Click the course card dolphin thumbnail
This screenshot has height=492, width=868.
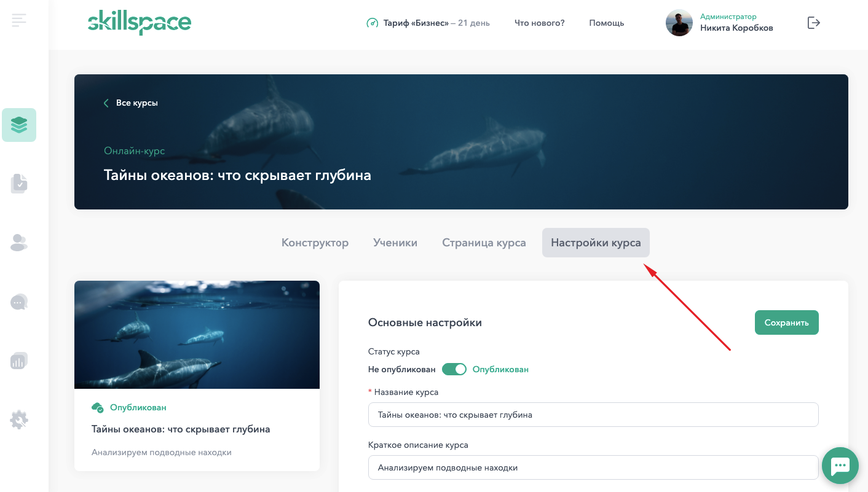click(x=197, y=335)
